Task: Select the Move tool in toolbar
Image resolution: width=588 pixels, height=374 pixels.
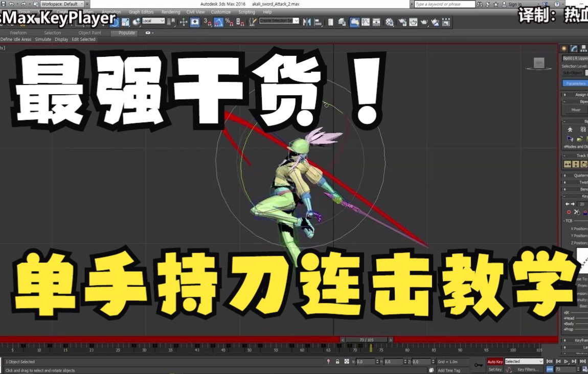Action: [x=184, y=22]
